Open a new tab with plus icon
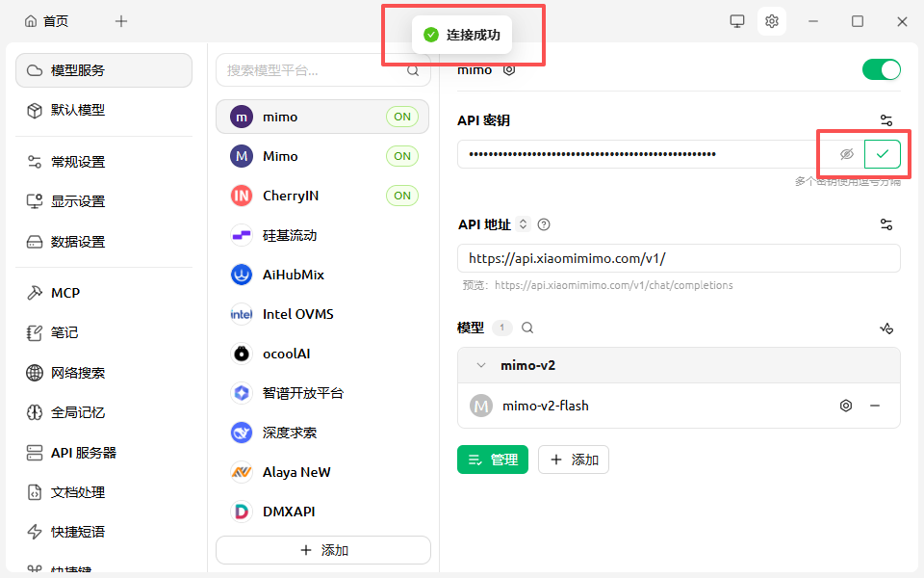This screenshot has height=578, width=924. click(121, 21)
